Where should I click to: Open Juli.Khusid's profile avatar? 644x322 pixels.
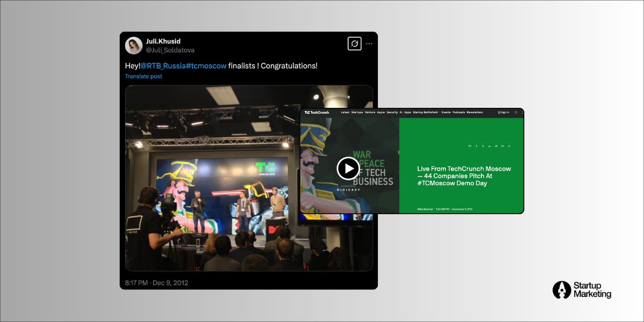pos(134,46)
